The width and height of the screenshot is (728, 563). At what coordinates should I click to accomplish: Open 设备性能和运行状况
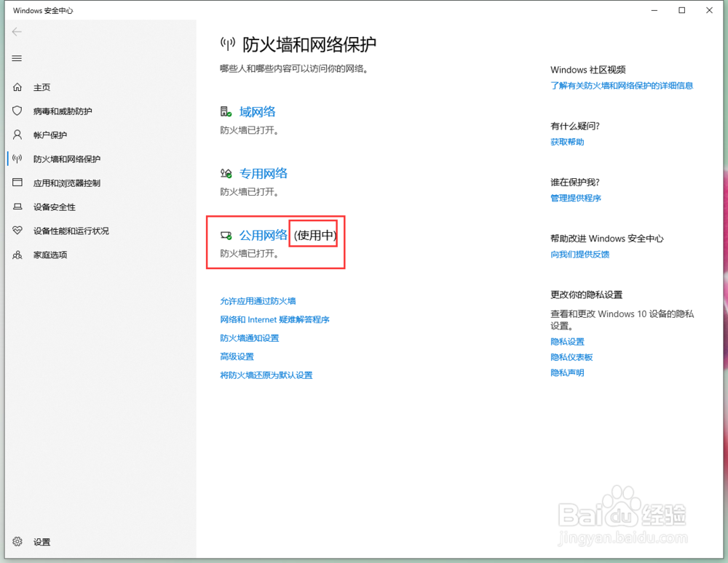[71, 231]
